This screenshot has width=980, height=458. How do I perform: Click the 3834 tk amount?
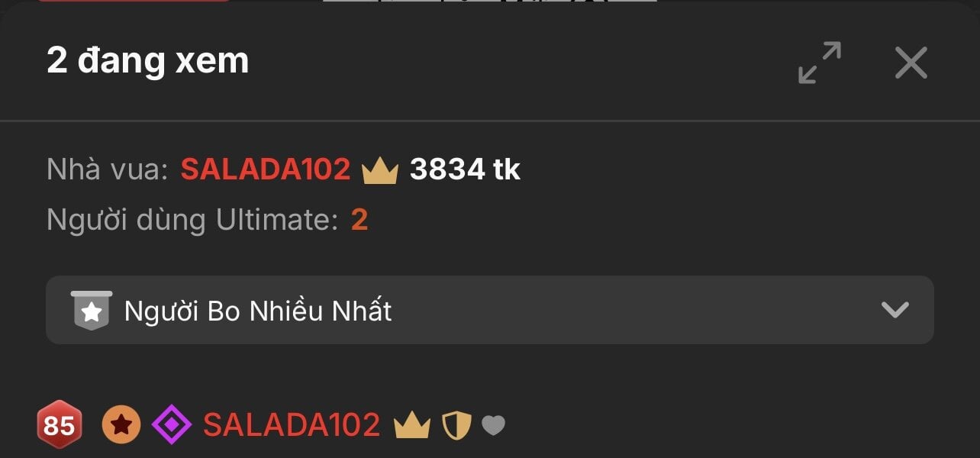(x=465, y=169)
